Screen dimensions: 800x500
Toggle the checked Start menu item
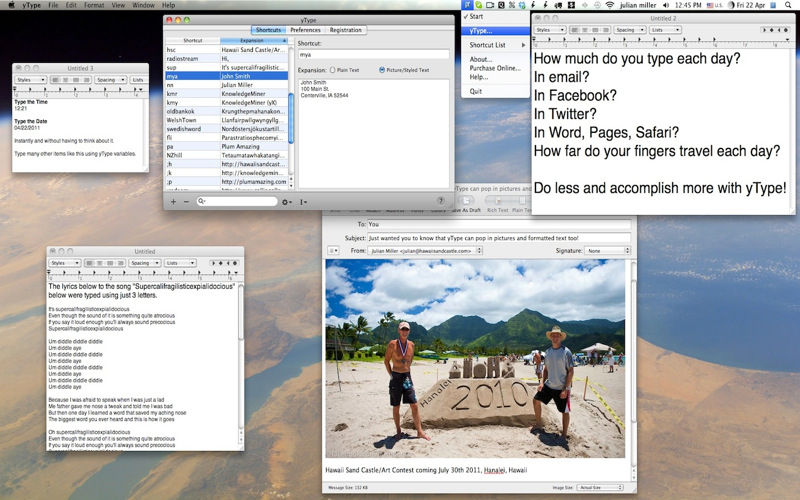495,16
